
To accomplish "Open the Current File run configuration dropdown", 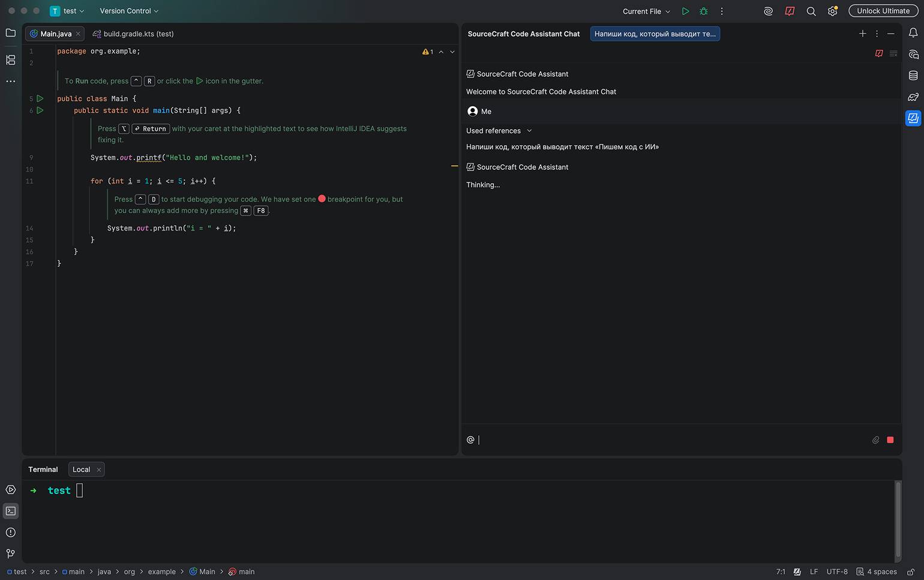I will 646,11.
